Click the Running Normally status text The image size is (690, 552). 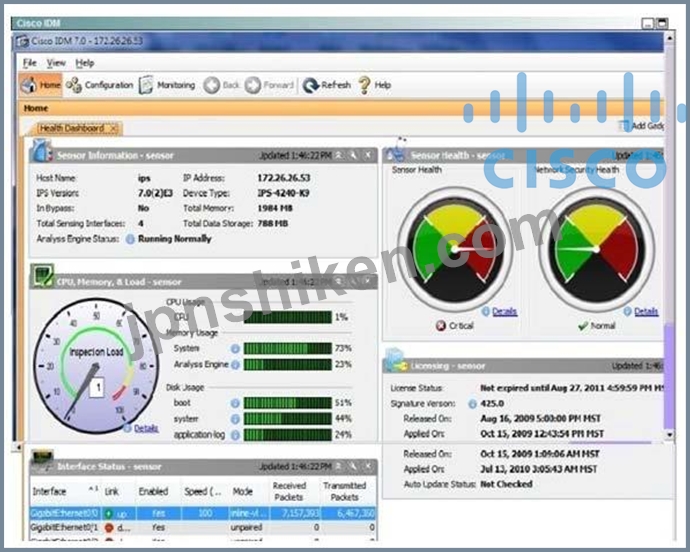pyautogui.click(x=175, y=239)
